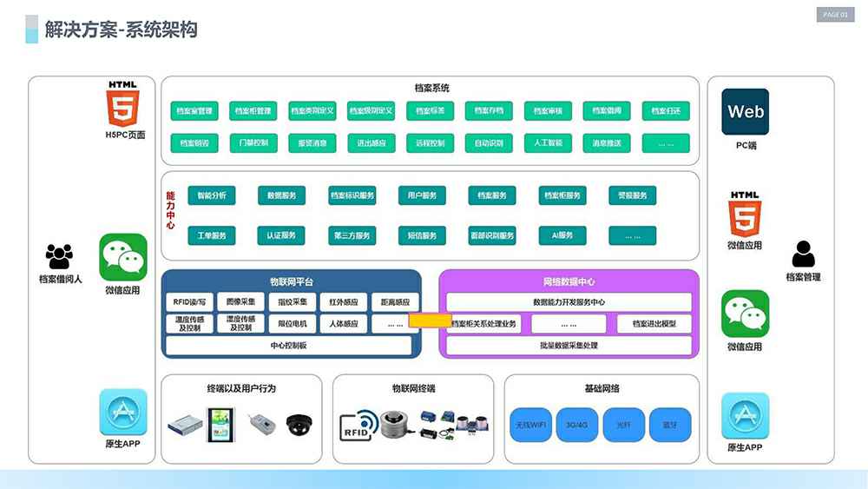Select the 数据能力开发服务中心 bar
Screen dimensions: 868x489
click(x=569, y=302)
